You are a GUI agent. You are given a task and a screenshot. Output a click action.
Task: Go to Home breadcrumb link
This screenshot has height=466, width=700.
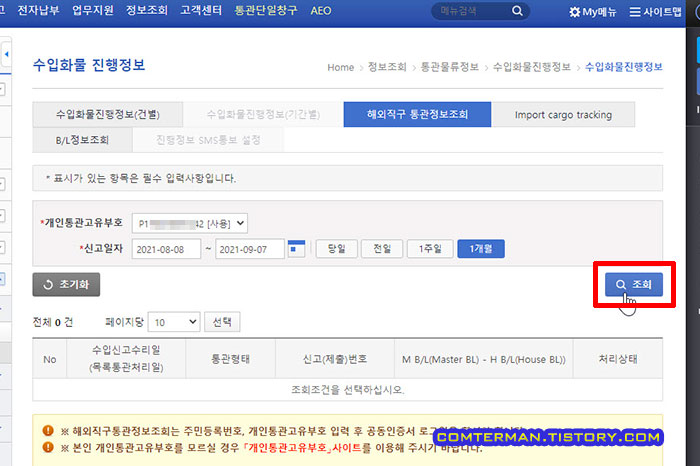(x=341, y=67)
